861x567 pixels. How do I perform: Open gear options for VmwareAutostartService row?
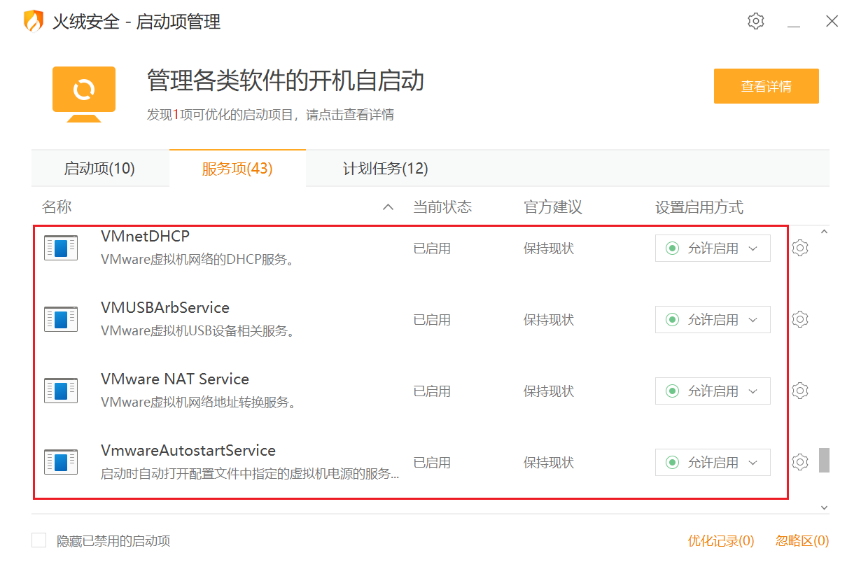[800, 462]
